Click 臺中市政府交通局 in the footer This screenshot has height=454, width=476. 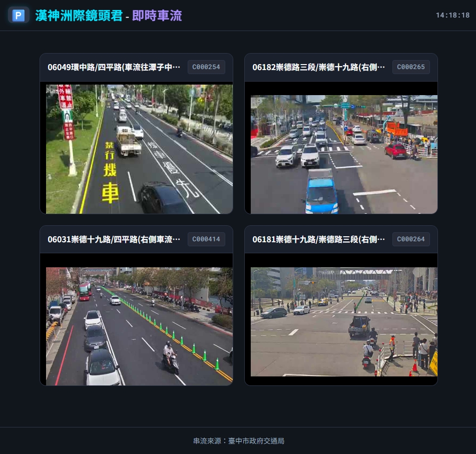click(256, 441)
